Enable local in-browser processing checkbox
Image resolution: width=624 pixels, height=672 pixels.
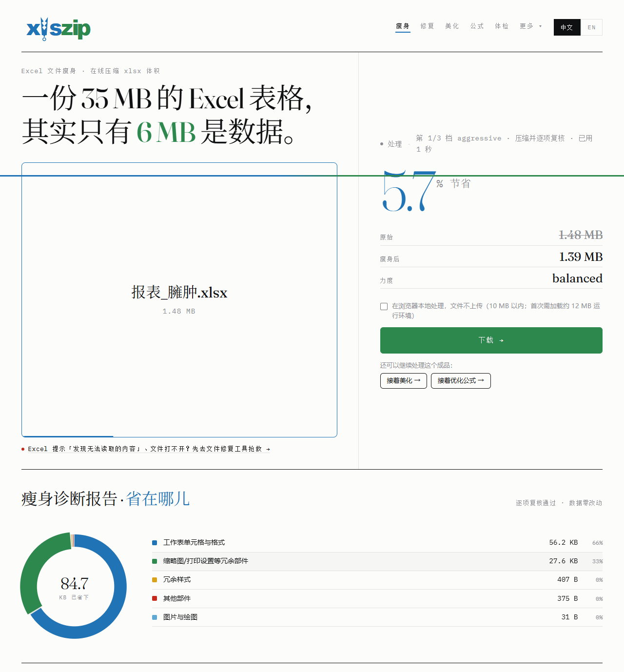tap(384, 306)
